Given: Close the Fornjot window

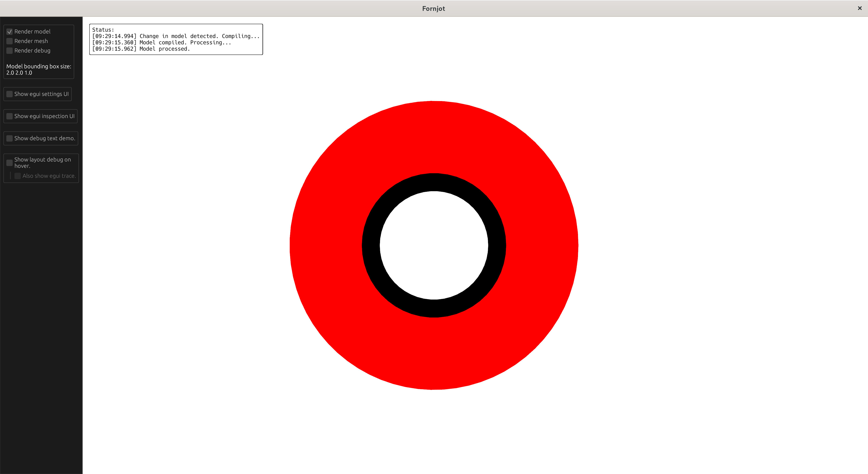Looking at the screenshot, I should tap(860, 8).
